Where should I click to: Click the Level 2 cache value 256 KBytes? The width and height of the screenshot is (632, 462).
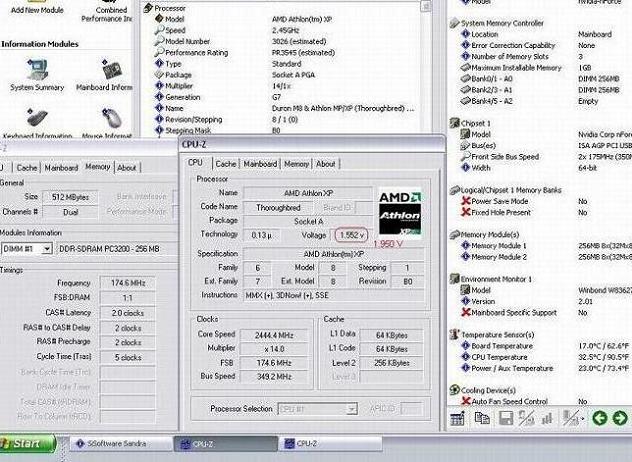pyautogui.click(x=391, y=363)
